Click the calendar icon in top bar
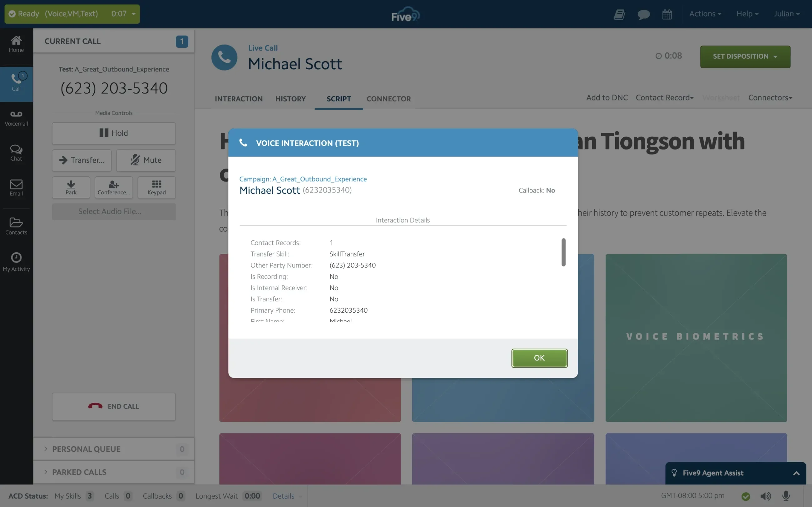The image size is (812, 507). [x=667, y=14]
